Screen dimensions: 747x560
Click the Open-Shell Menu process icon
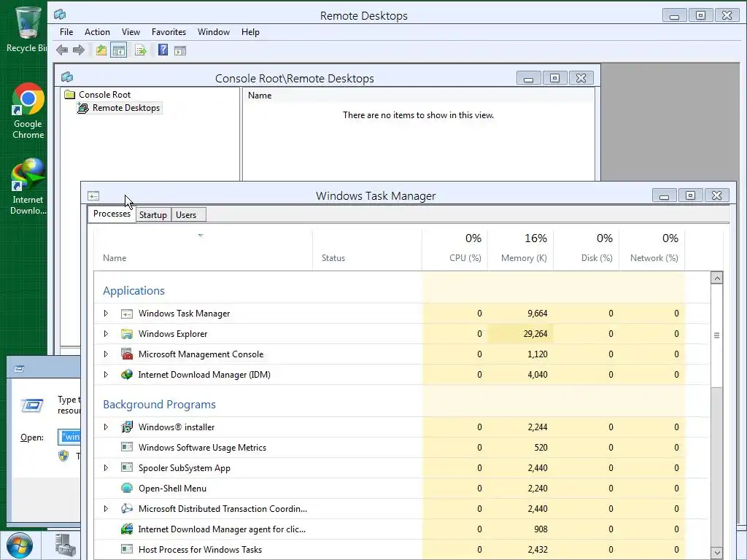[127, 488]
